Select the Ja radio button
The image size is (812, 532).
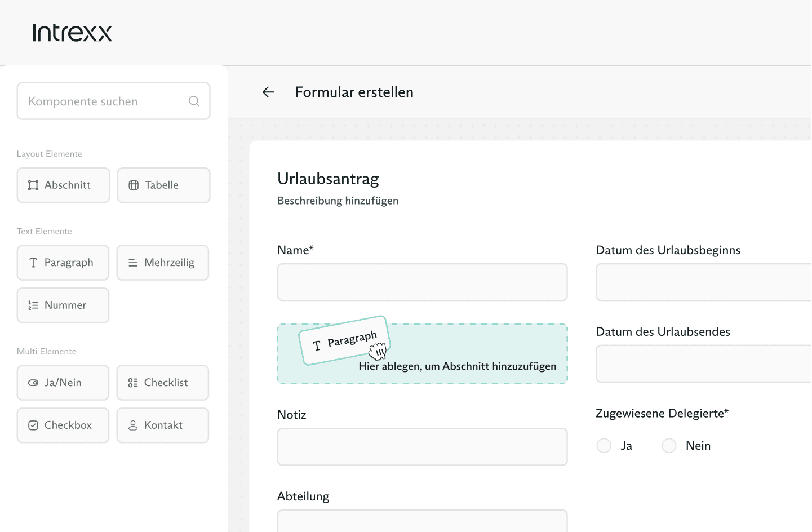[x=604, y=446]
